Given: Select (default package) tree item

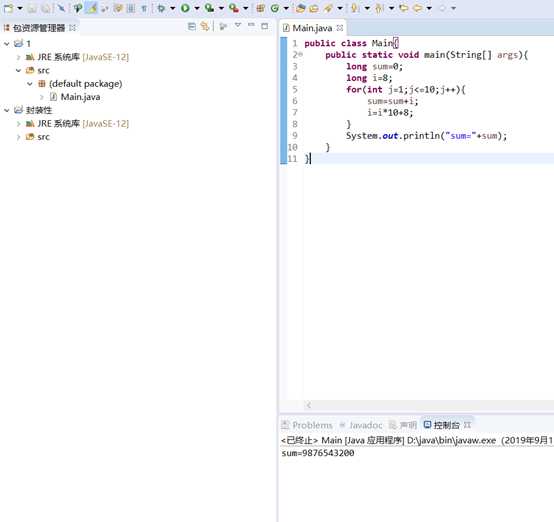Looking at the screenshot, I should [86, 84].
